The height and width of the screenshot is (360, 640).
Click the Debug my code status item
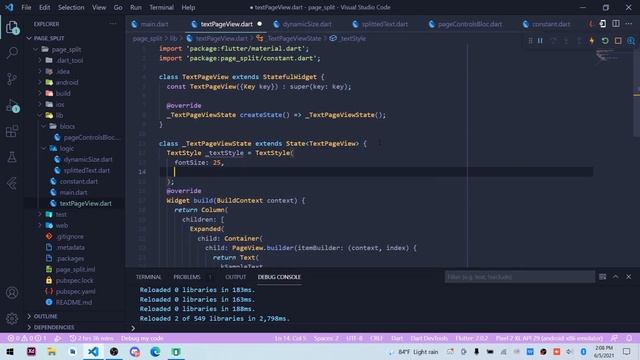click(142, 338)
